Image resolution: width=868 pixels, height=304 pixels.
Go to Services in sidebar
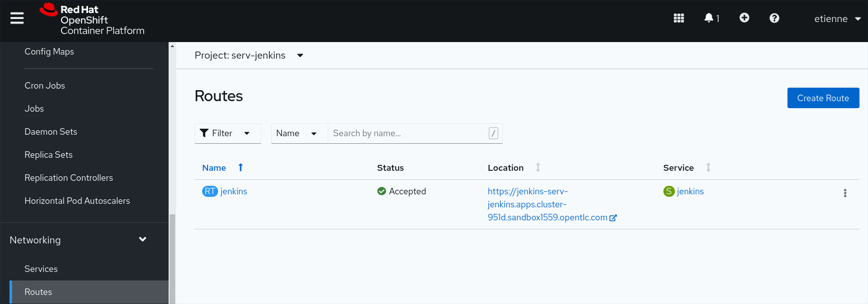pos(41,269)
